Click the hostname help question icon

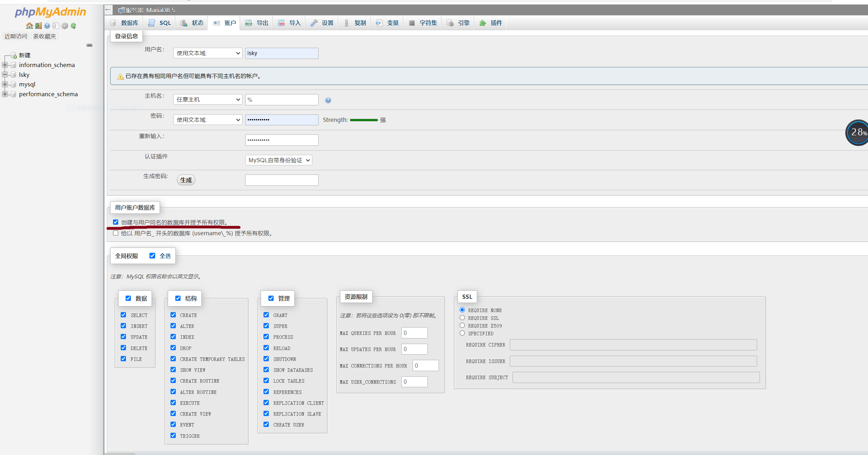coord(328,100)
